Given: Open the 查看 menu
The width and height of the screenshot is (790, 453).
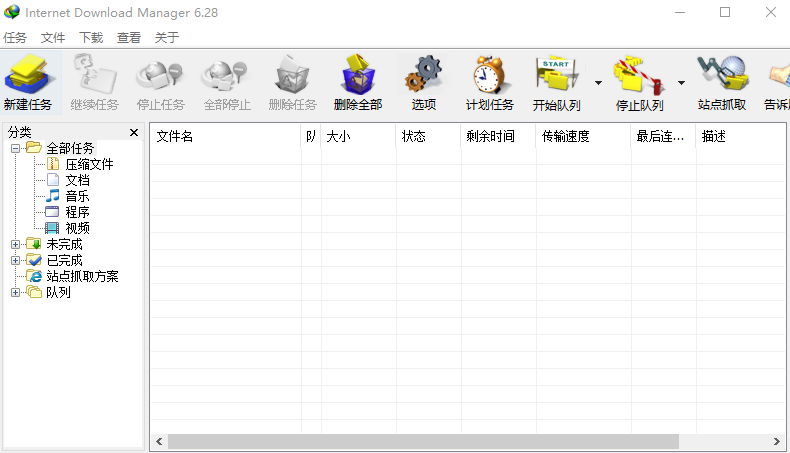Looking at the screenshot, I should click(x=129, y=38).
